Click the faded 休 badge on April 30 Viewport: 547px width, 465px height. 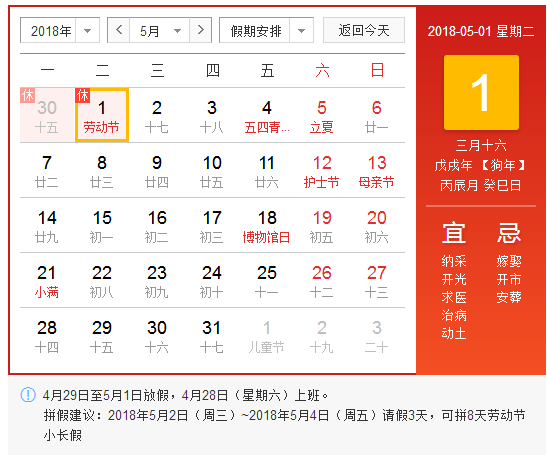28,95
